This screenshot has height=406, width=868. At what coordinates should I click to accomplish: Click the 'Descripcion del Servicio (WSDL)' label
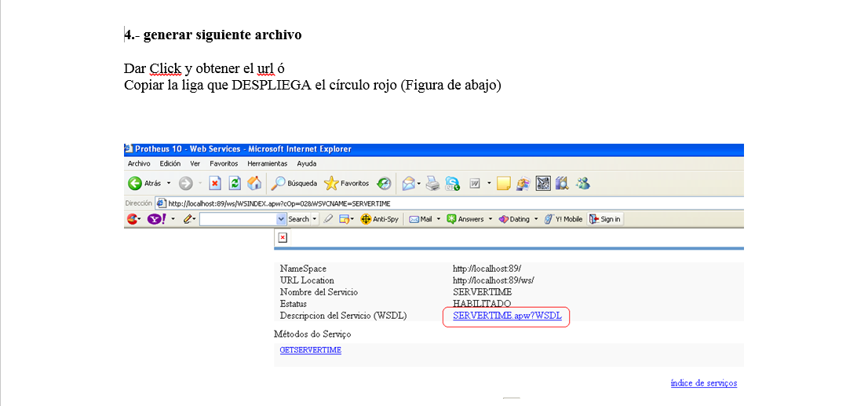pyautogui.click(x=343, y=316)
